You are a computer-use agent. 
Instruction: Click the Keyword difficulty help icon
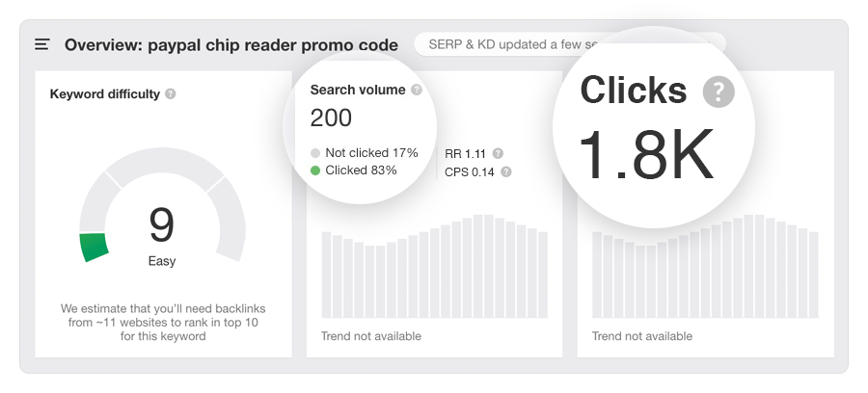point(171,94)
